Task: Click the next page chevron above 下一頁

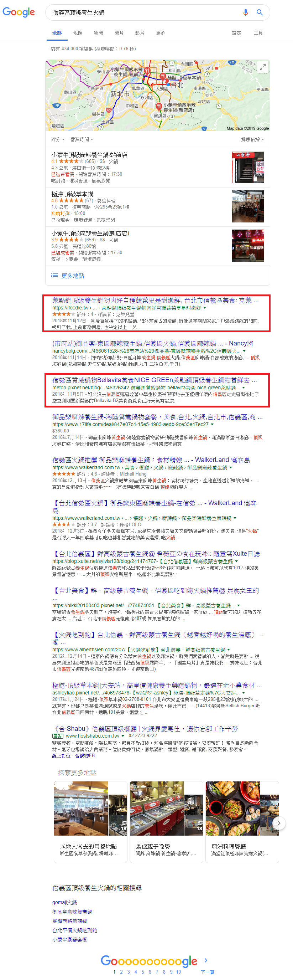Action: (x=206, y=960)
